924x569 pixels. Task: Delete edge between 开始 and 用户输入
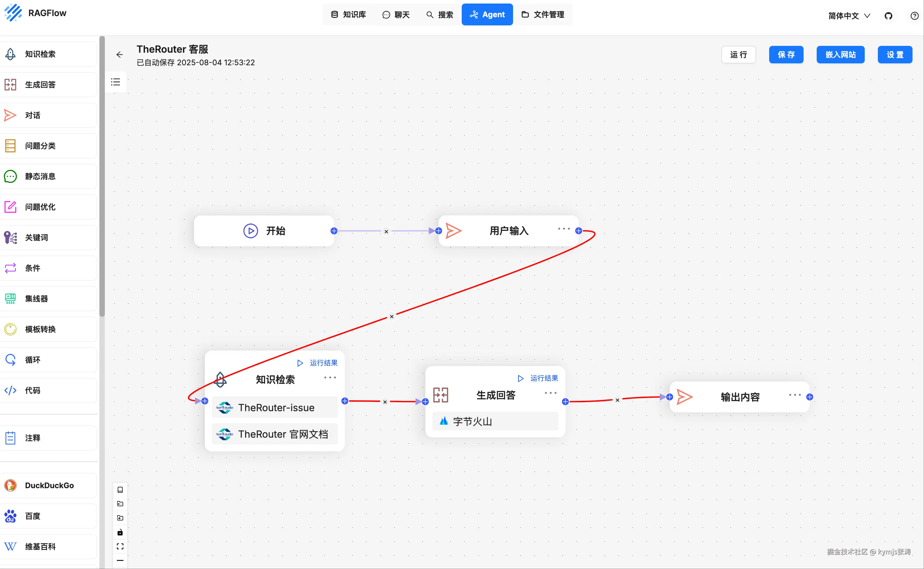click(386, 232)
